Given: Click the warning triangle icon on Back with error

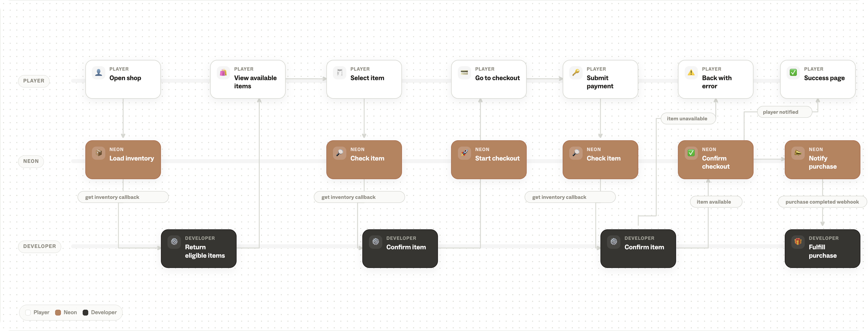Looking at the screenshot, I should (691, 73).
